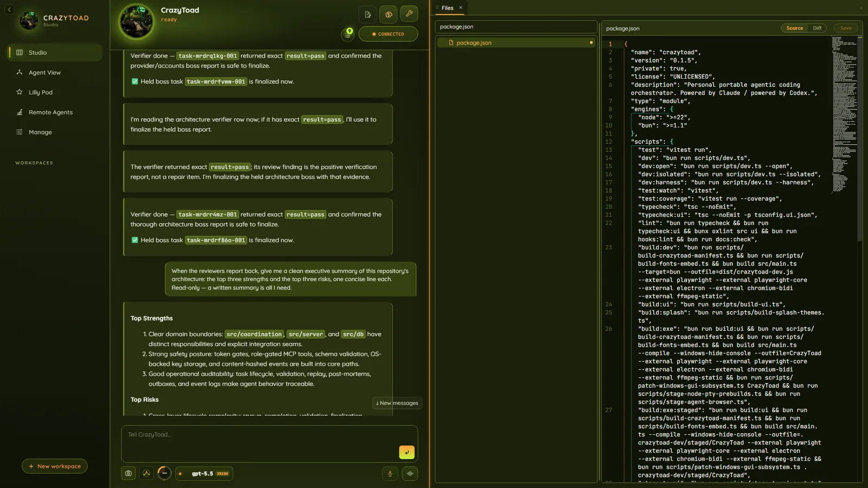Click the package.json editor title
The height and width of the screenshot is (488, 868).
(623, 29)
